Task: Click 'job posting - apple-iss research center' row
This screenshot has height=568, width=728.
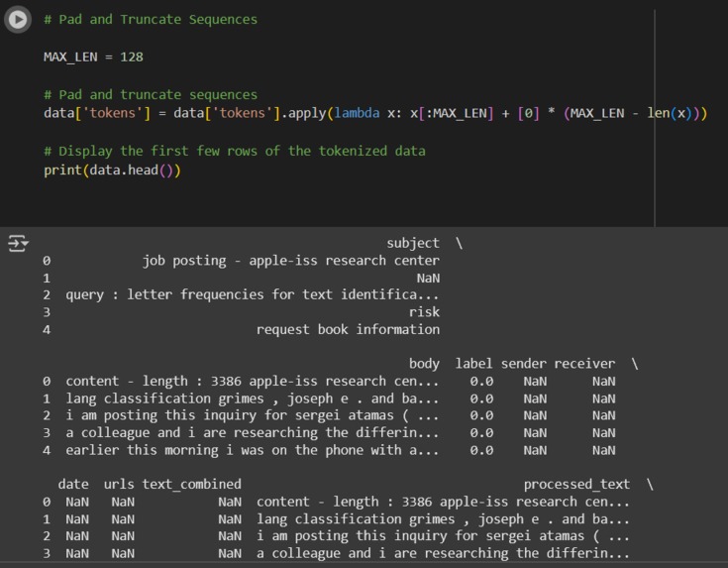Action: pyautogui.click(x=290, y=261)
